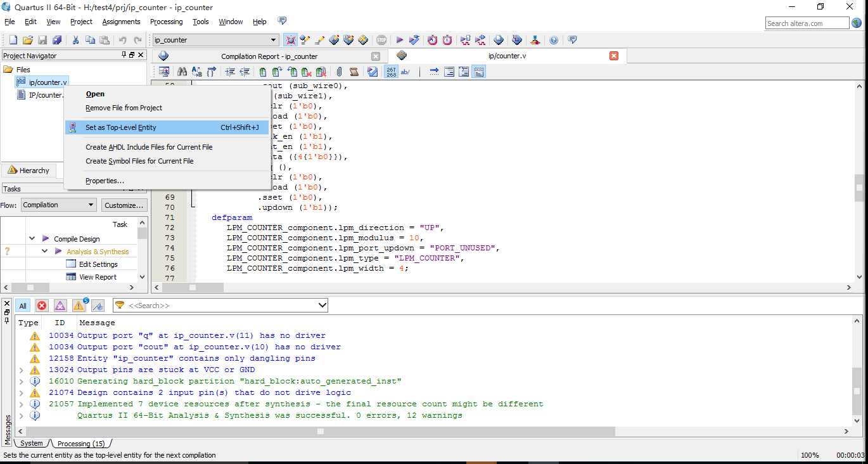This screenshot has height=464, width=868.
Task: Redo with the Redo arrow icon
Action: coord(137,40)
